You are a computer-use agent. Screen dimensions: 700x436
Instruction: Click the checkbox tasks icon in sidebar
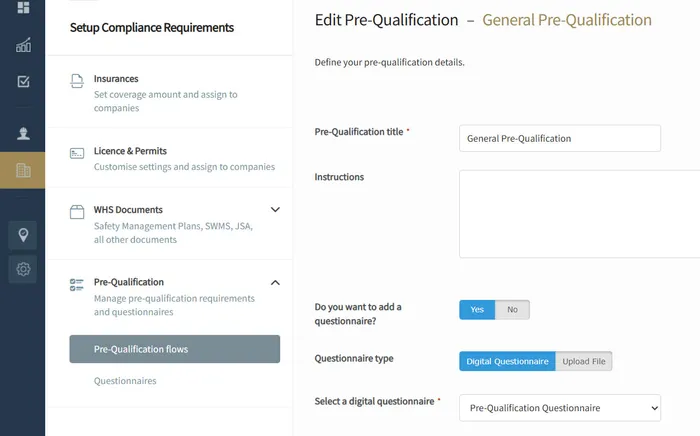23,81
